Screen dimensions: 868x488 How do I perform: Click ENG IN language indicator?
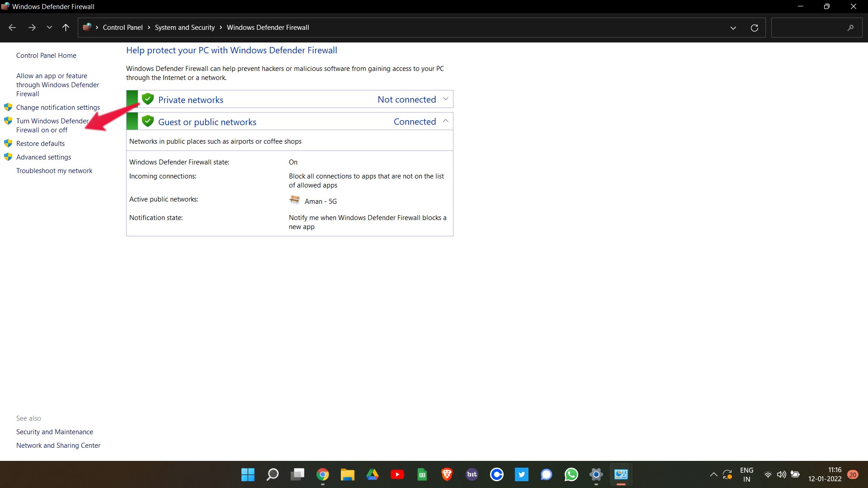point(746,474)
